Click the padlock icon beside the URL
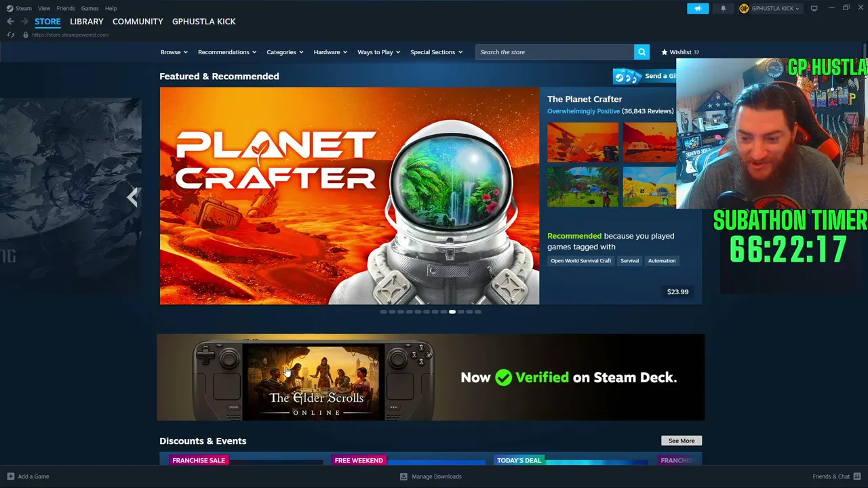This screenshot has height=488, width=868. tap(25, 35)
